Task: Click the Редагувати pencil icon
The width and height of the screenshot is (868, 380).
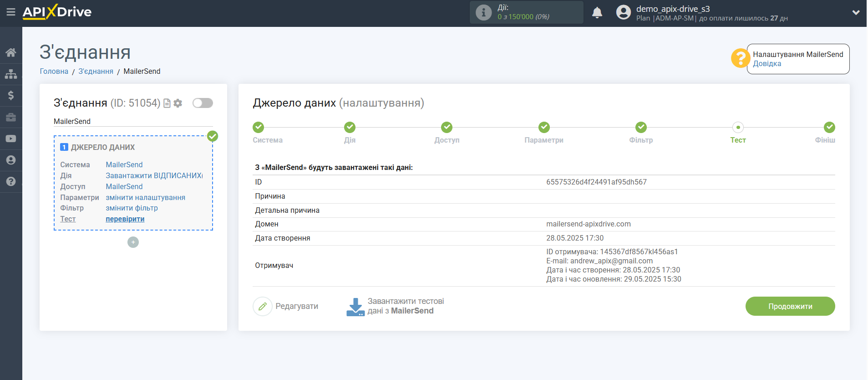Action: pyautogui.click(x=263, y=306)
